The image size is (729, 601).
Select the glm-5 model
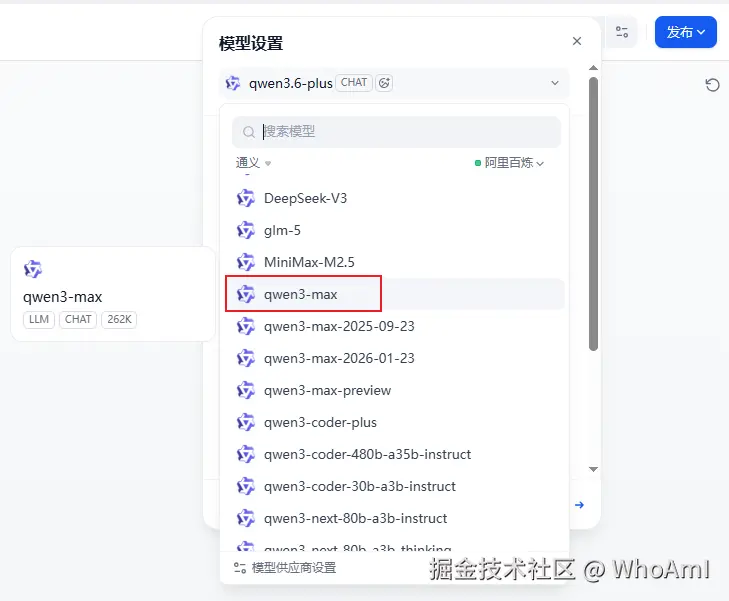point(395,231)
